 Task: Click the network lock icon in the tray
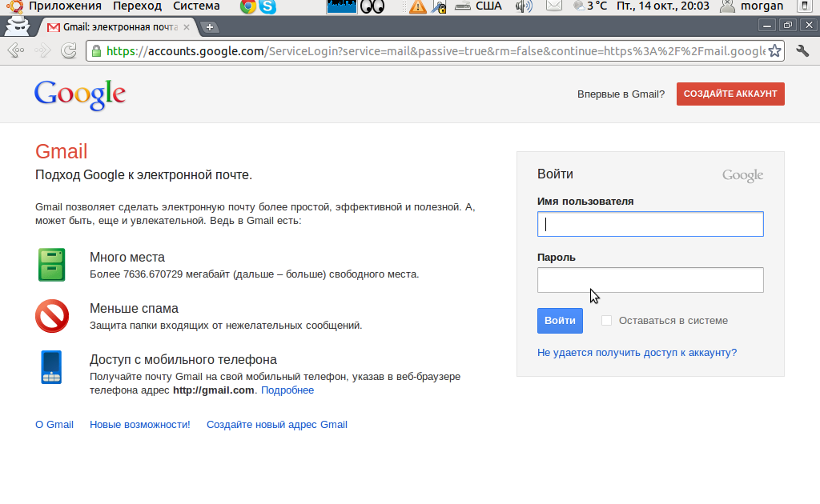439,6
